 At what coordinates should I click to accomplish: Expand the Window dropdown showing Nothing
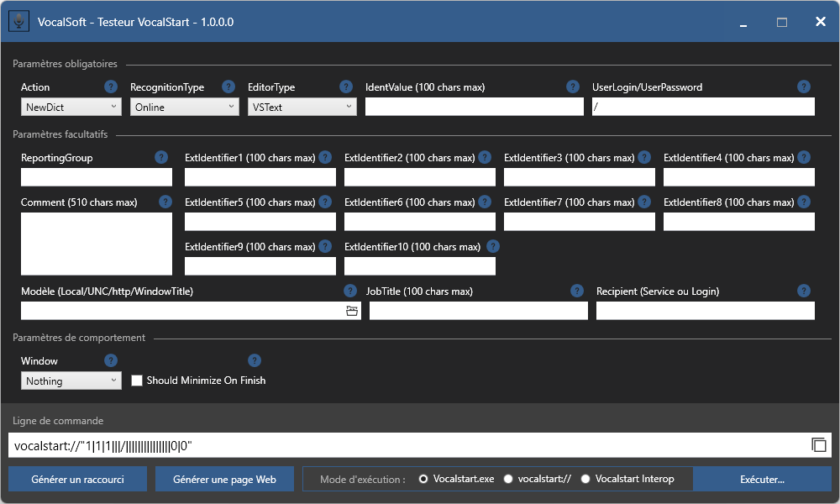coord(71,381)
